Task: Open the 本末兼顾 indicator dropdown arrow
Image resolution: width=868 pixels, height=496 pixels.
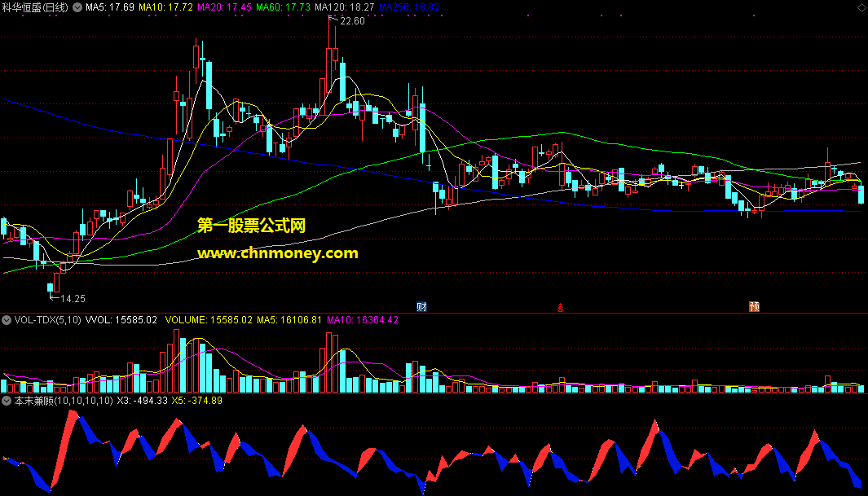Action: [7, 401]
